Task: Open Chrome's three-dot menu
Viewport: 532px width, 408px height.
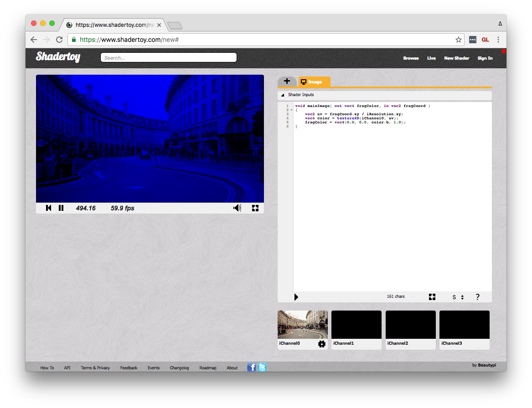Action: pyautogui.click(x=498, y=40)
